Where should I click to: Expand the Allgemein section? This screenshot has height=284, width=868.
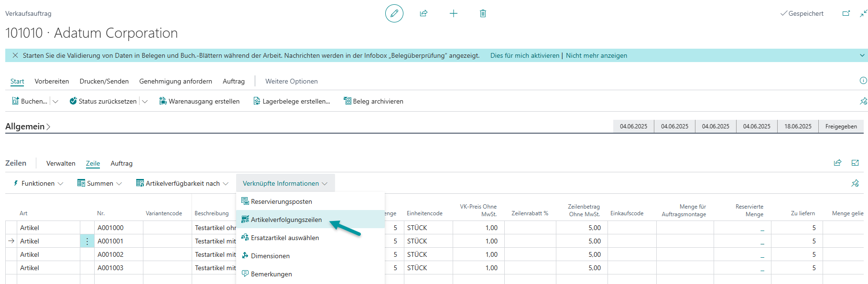pyautogui.click(x=28, y=126)
